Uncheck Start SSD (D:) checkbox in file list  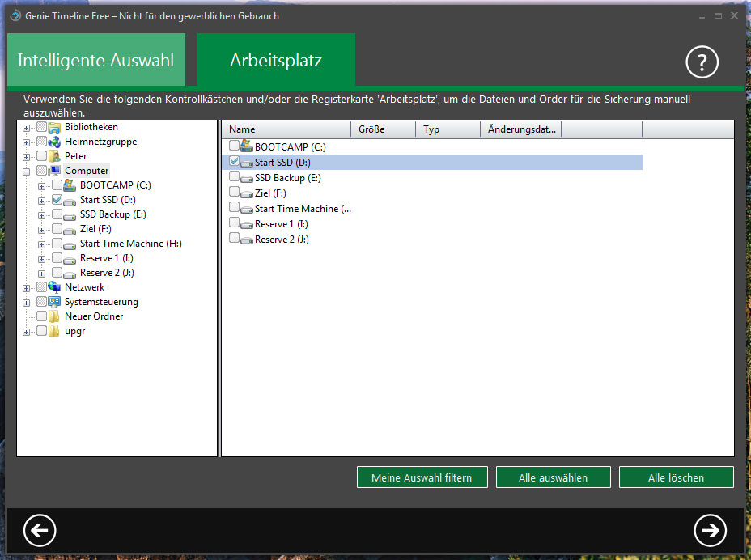tap(234, 161)
